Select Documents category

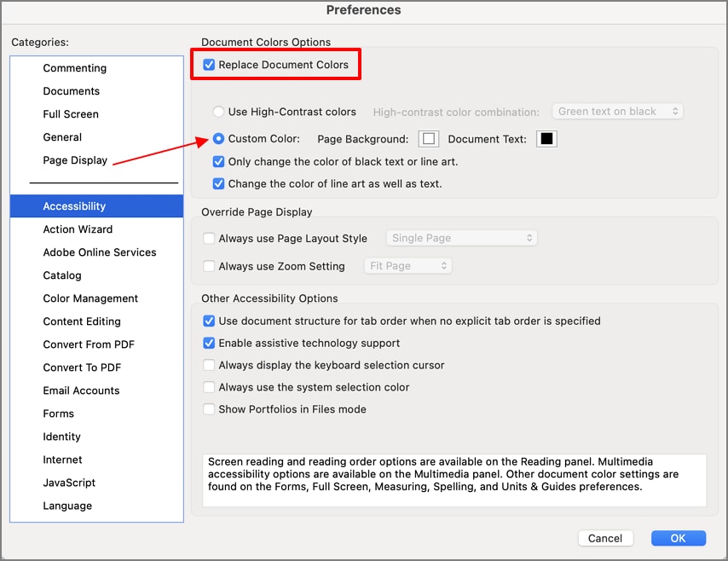point(96,91)
